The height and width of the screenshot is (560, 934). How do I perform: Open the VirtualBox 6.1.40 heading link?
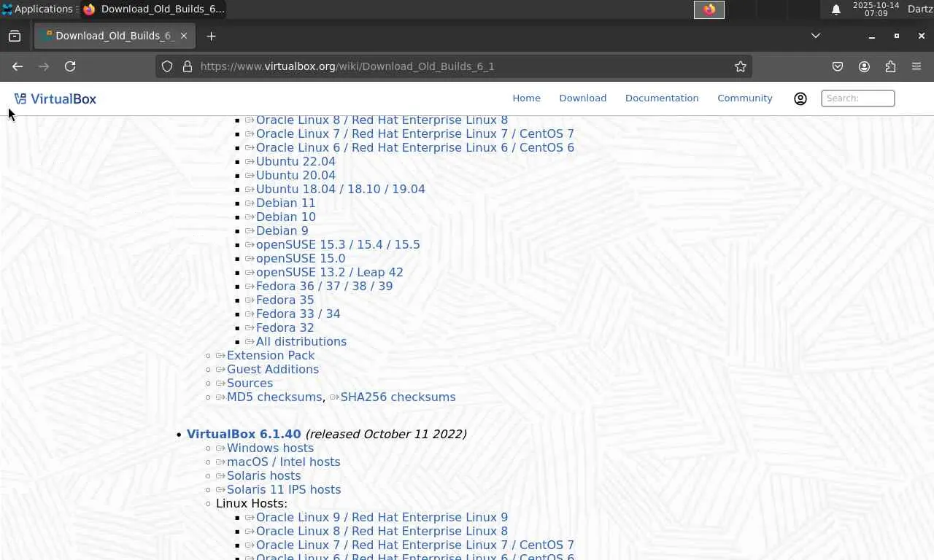coord(244,435)
